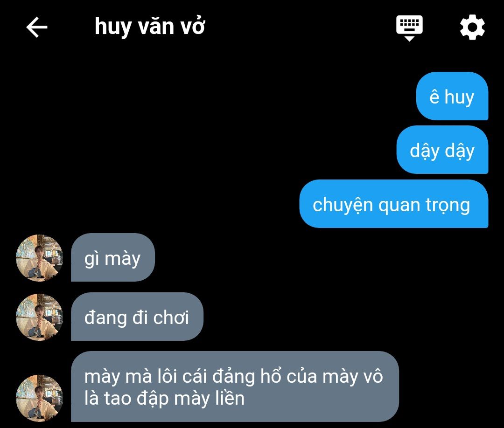The width and height of the screenshot is (504, 428).
Task: Go back using the left arrow icon
Action: click(37, 28)
